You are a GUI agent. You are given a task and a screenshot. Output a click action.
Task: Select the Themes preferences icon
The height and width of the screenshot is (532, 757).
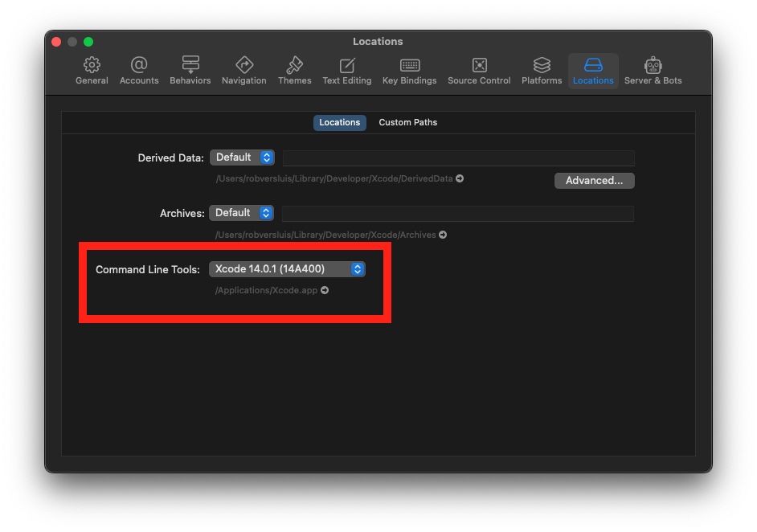tap(295, 71)
